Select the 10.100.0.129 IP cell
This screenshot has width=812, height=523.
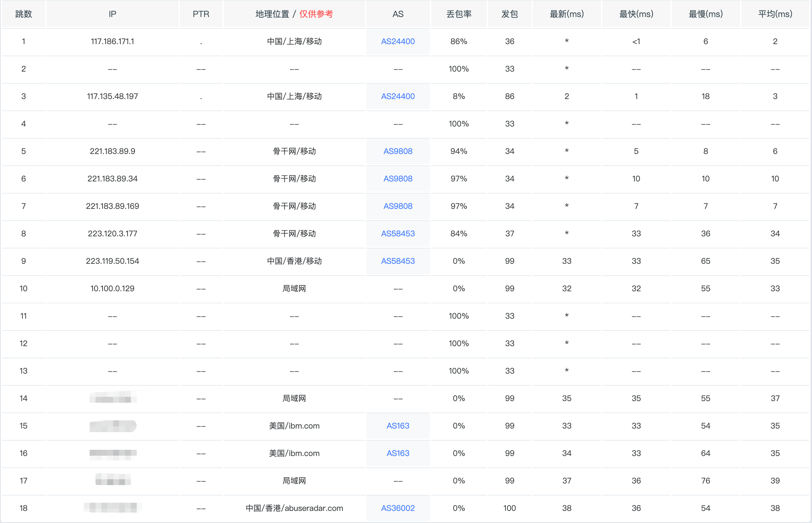click(x=113, y=289)
